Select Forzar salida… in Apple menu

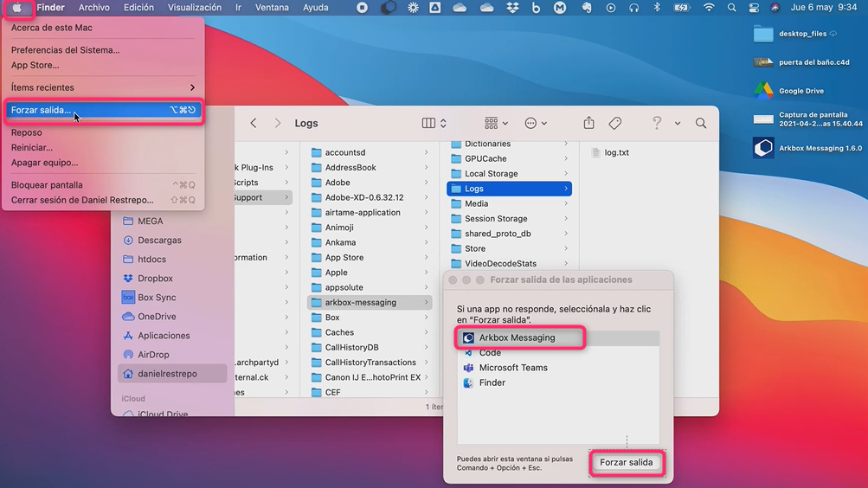pos(102,110)
